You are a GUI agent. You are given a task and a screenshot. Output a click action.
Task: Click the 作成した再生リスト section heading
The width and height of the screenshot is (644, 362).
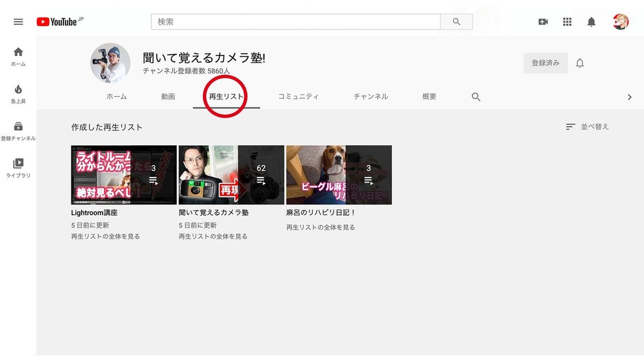tap(107, 127)
